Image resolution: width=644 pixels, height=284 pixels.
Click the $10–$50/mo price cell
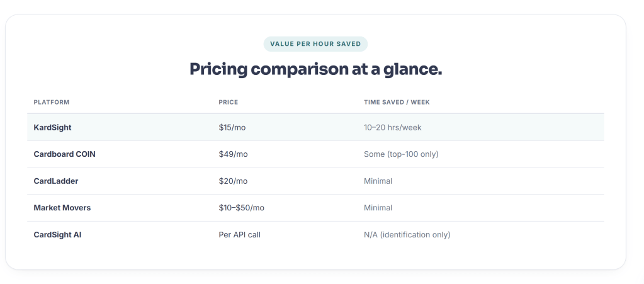pyautogui.click(x=242, y=208)
